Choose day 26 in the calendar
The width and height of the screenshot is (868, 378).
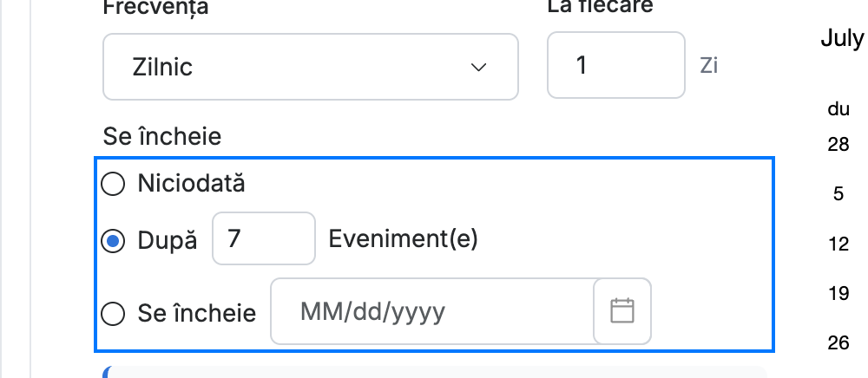pos(838,342)
